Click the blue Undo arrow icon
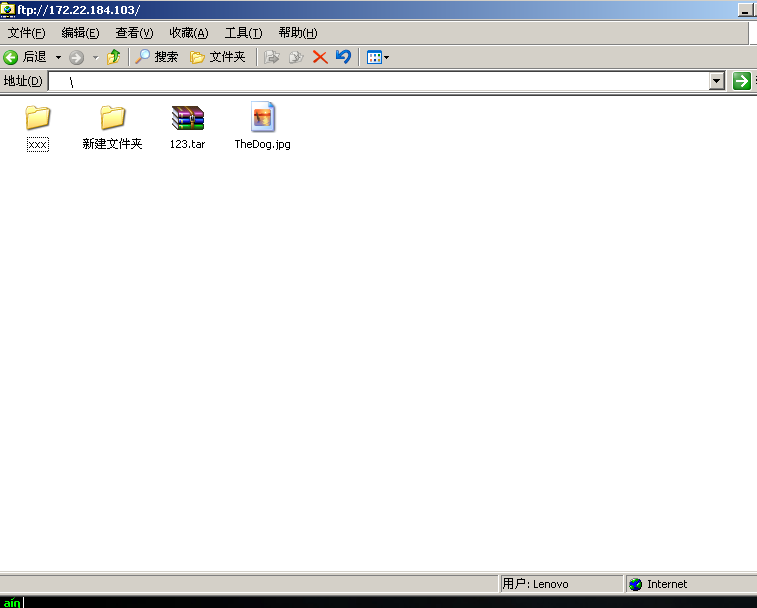The image size is (757, 608). (x=343, y=57)
